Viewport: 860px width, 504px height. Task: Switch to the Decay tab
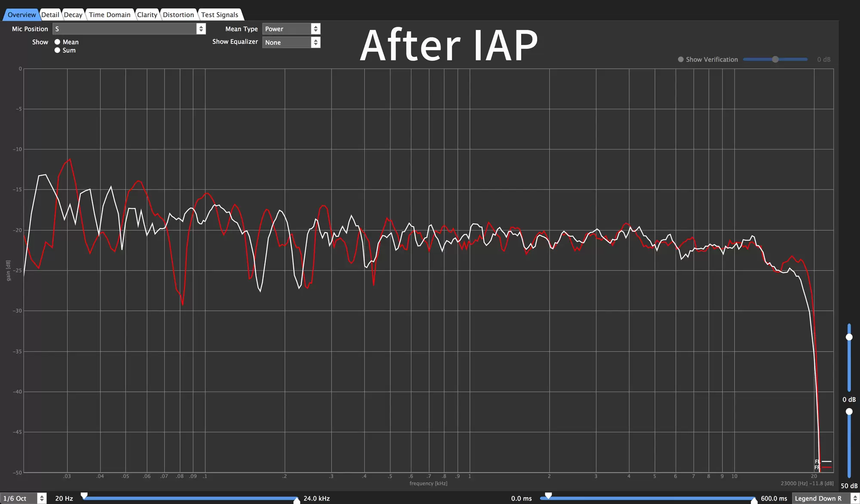(73, 15)
